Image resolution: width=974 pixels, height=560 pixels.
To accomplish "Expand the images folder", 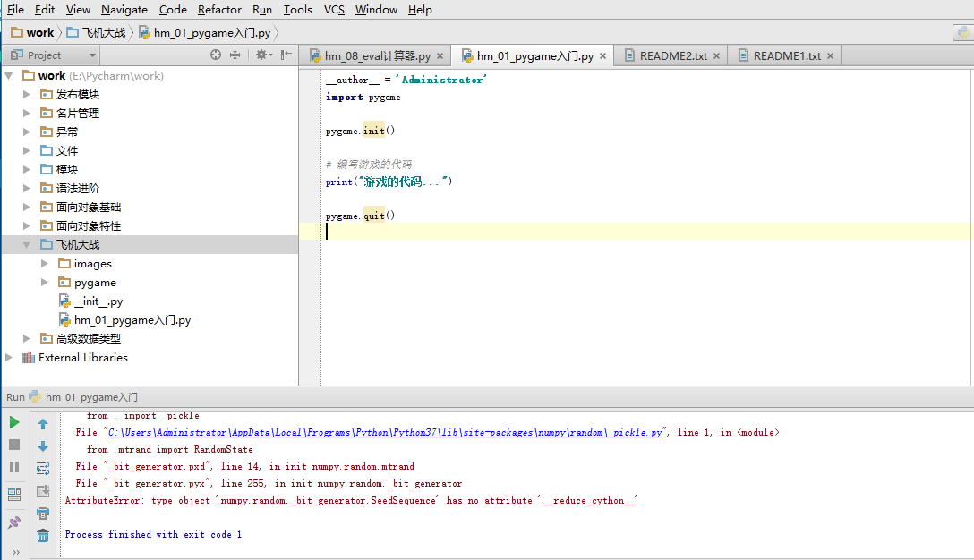I will (44, 263).
